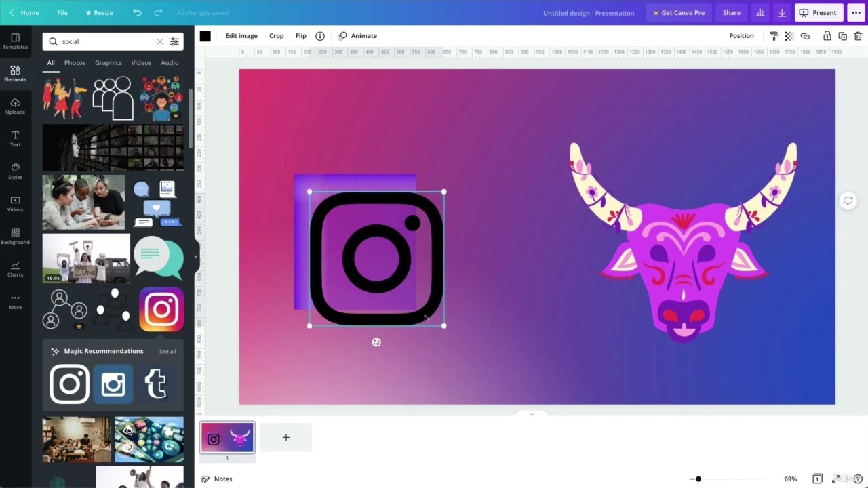868x488 pixels.
Task: Open the Background panel
Action: pos(15,236)
